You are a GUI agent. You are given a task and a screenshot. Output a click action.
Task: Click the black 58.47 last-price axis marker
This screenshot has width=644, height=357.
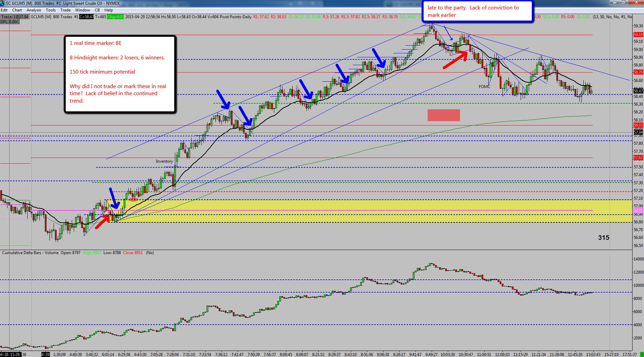pyautogui.click(x=638, y=91)
